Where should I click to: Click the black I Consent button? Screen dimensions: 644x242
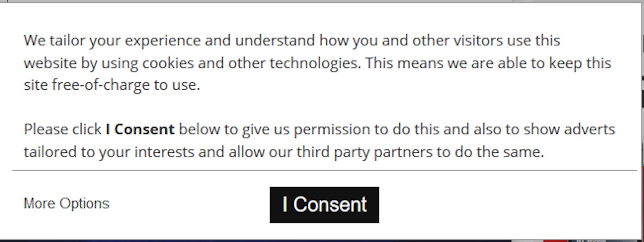coord(324,205)
